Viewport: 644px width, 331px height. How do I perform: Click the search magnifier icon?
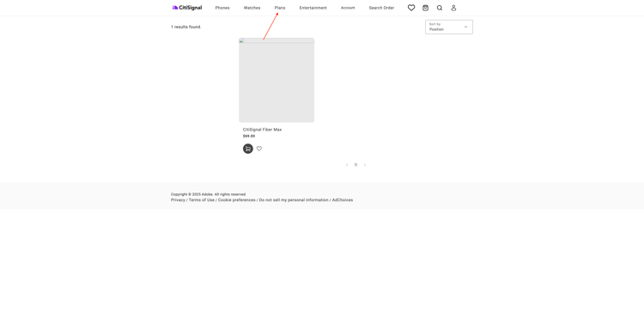440,8
